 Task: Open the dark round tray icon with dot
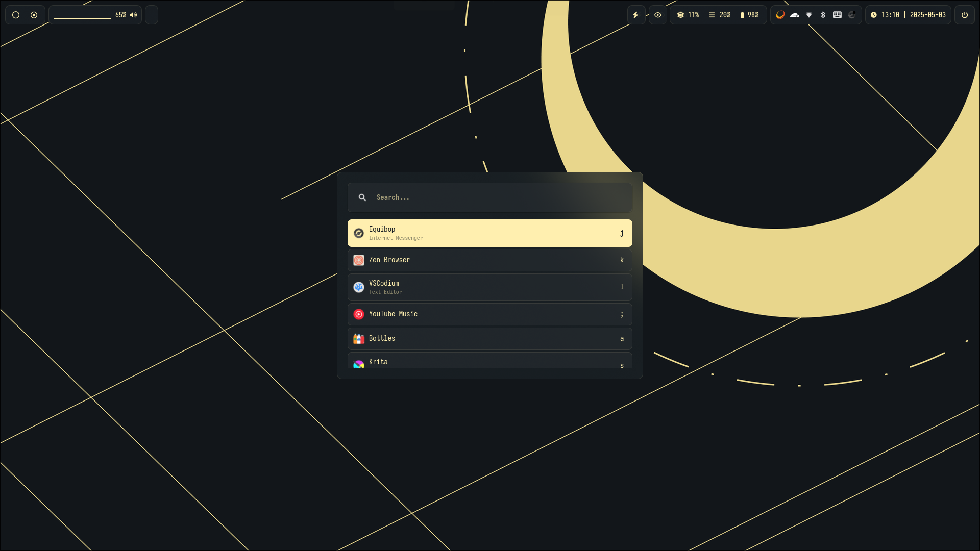coord(852,15)
